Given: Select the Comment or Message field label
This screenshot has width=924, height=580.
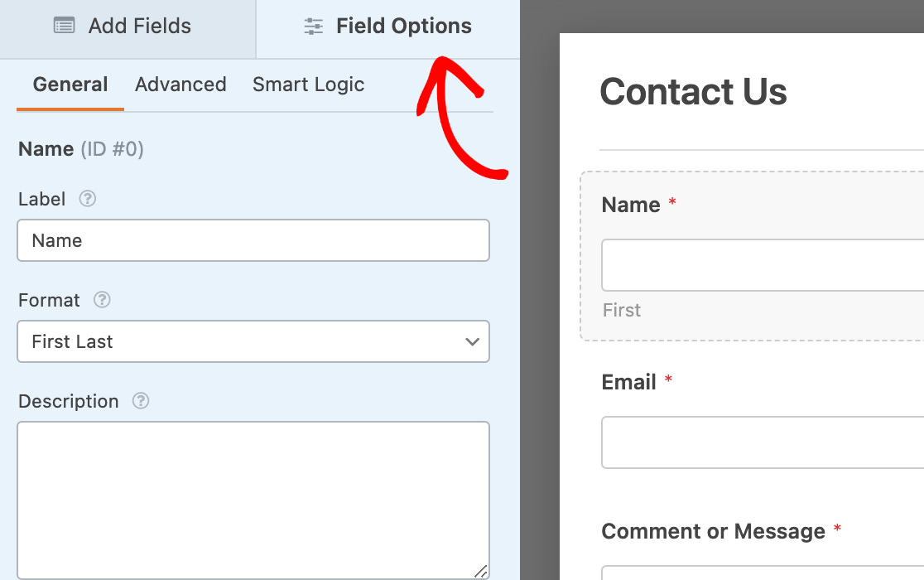Looking at the screenshot, I should click(x=713, y=531).
